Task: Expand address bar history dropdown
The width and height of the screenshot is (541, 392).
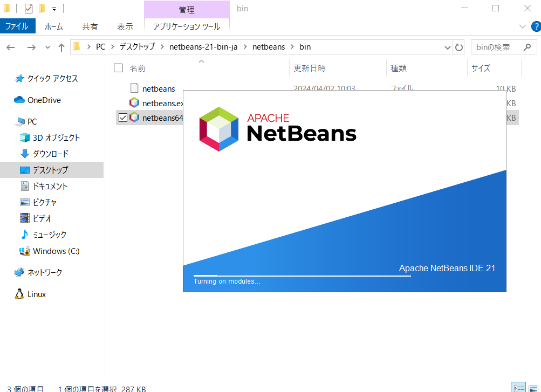Action: click(x=447, y=47)
